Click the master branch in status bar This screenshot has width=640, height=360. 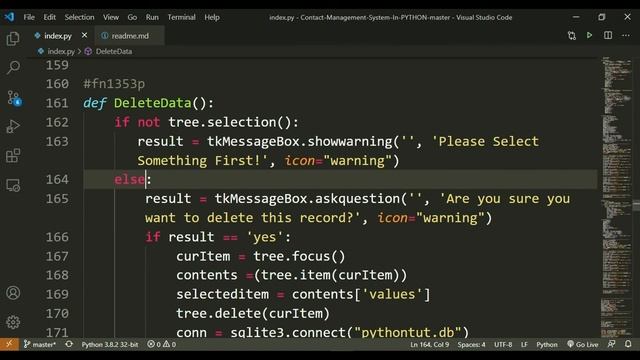click(39, 344)
